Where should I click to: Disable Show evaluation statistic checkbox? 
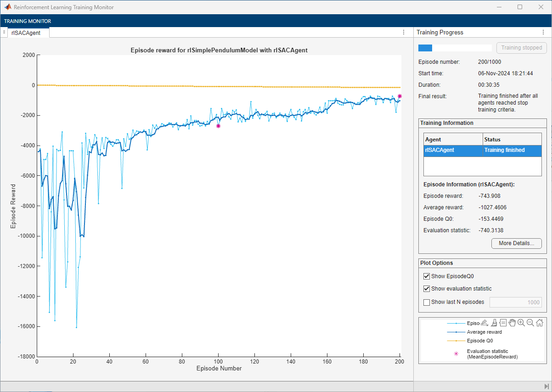(x=427, y=289)
